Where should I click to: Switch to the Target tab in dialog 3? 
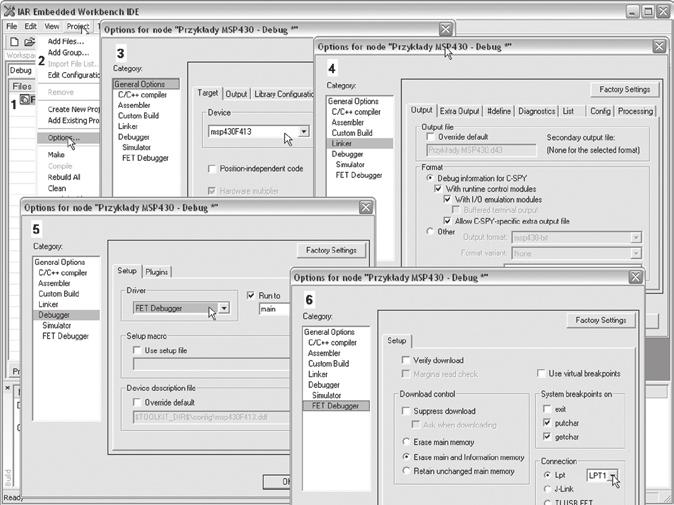tap(208, 93)
